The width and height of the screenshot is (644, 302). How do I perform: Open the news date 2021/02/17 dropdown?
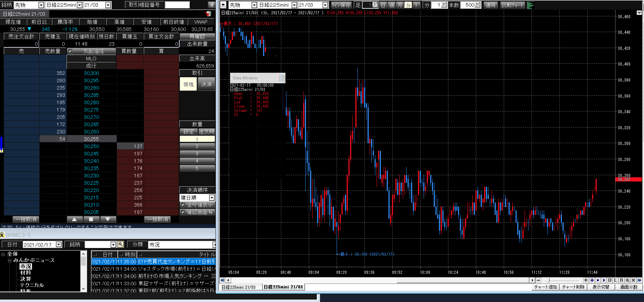pyautogui.click(x=58, y=245)
